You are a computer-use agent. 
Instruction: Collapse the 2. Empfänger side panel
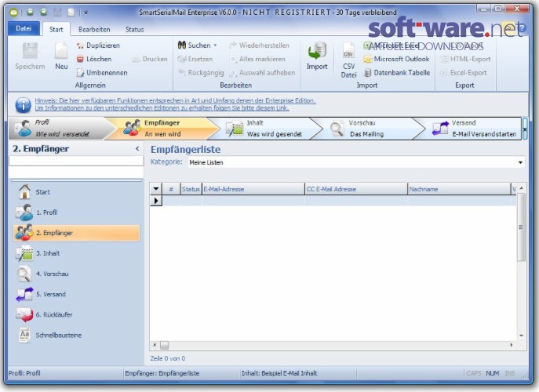pyautogui.click(x=137, y=149)
